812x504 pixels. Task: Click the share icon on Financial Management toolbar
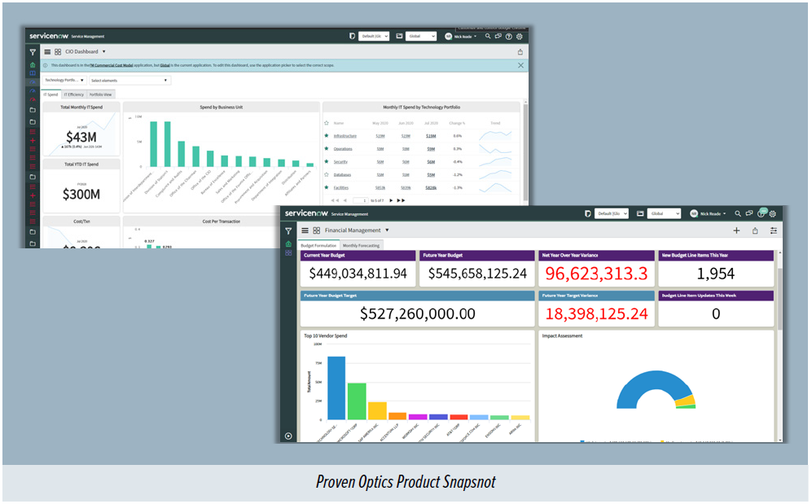coord(755,230)
